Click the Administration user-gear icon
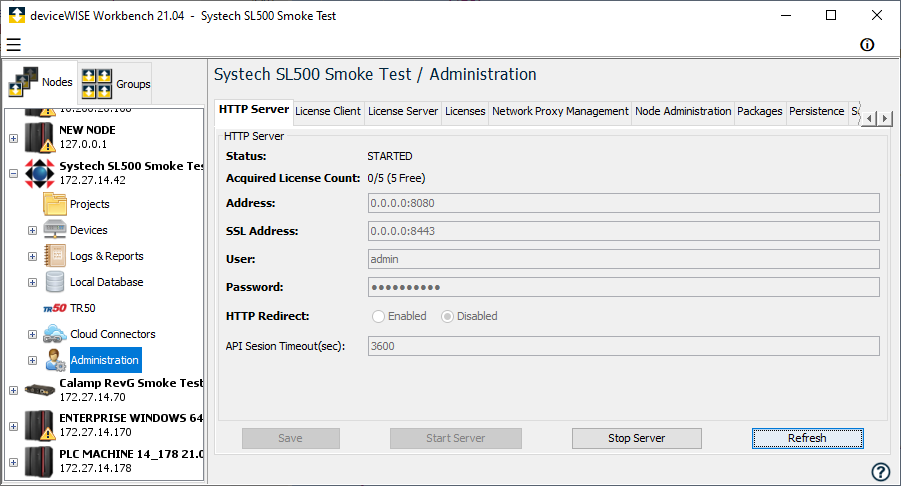Image resolution: width=901 pixels, height=486 pixels. 55,360
